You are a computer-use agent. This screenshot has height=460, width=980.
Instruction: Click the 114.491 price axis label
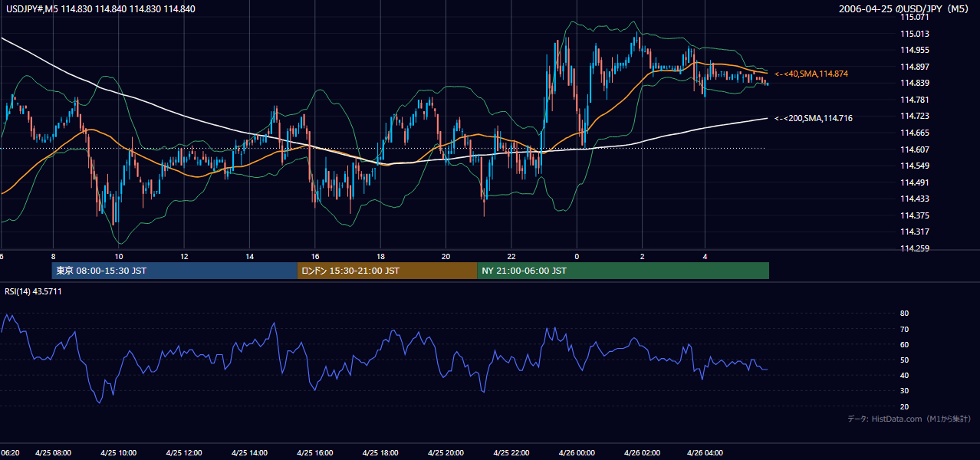tap(915, 182)
